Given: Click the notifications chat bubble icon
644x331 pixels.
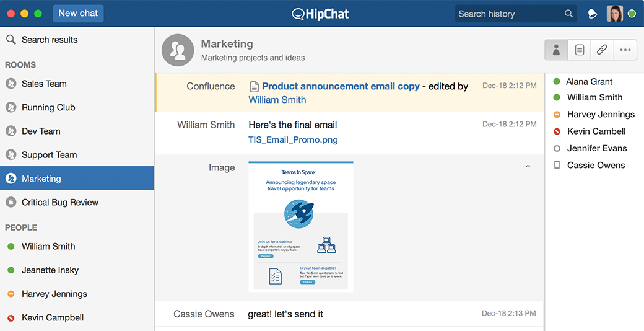Looking at the screenshot, I should coord(592,14).
